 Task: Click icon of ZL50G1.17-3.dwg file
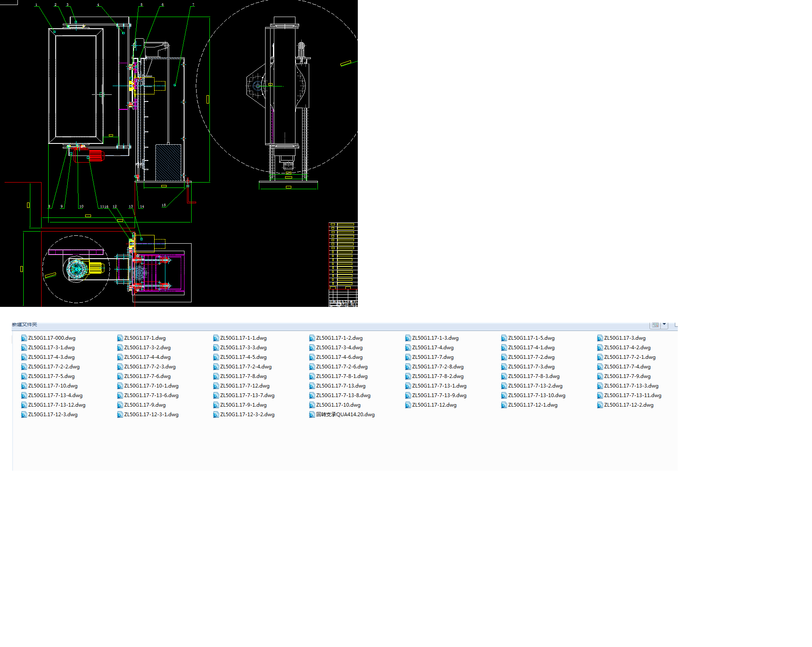[600, 338]
